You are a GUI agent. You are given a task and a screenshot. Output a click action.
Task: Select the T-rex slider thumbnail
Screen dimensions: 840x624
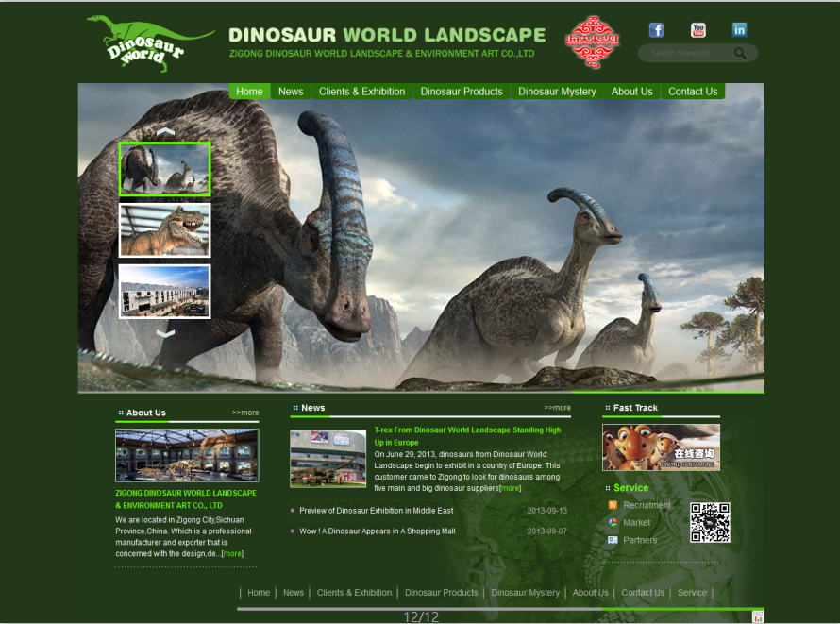point(164,230)
